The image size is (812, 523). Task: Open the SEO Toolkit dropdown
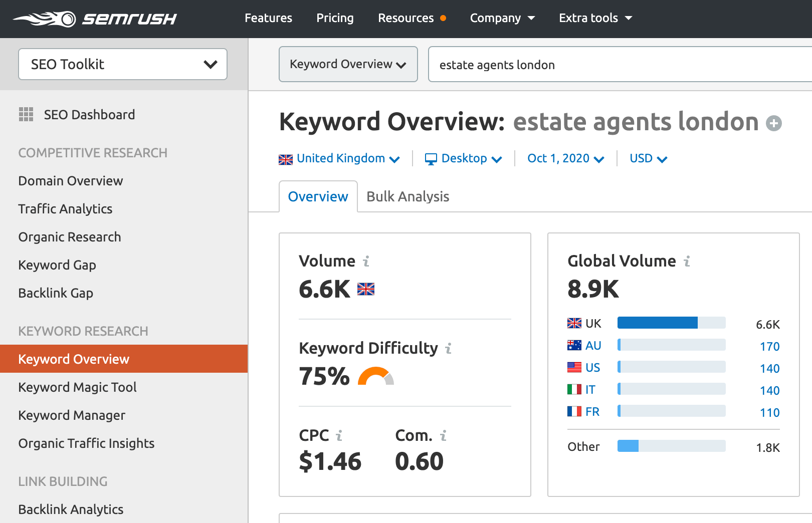[x=123, y=64]
